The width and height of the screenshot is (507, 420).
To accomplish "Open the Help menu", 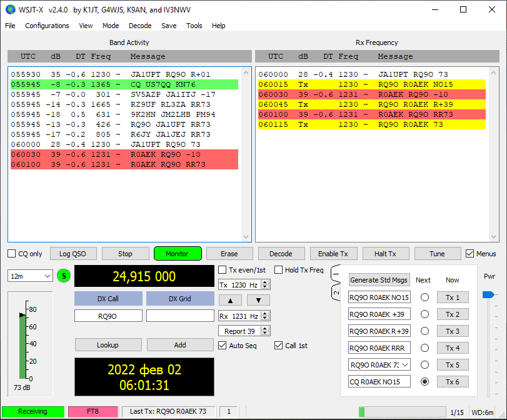I will 219,26.
